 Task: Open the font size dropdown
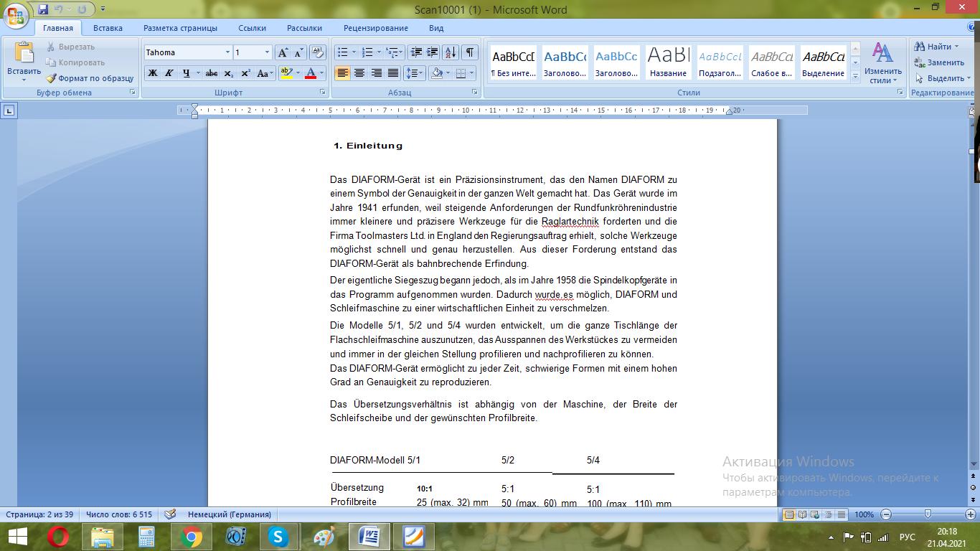pyautogui.click(x=267, y=52)
